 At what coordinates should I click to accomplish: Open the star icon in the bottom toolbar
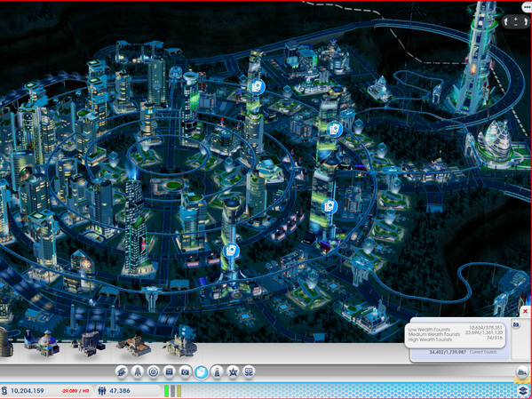233,372
